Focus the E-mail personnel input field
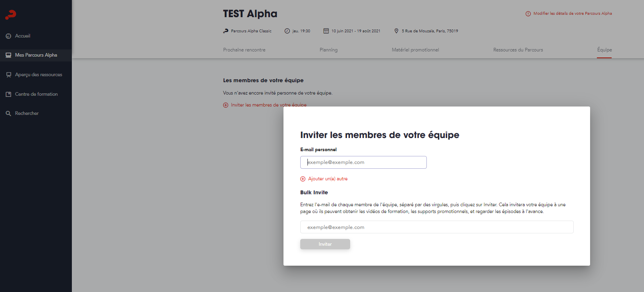The height and width of the screenshot is (292, 644). pyautogui.click(x=363, y=162)
